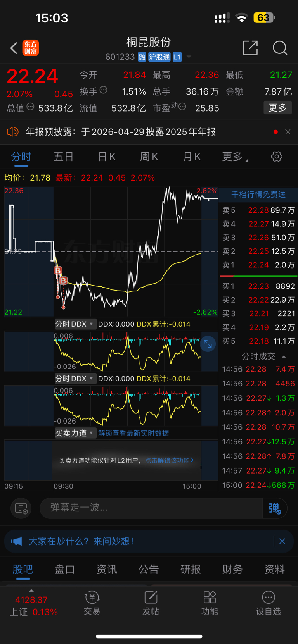Tap the 融 margin badge

pos(142,57)
